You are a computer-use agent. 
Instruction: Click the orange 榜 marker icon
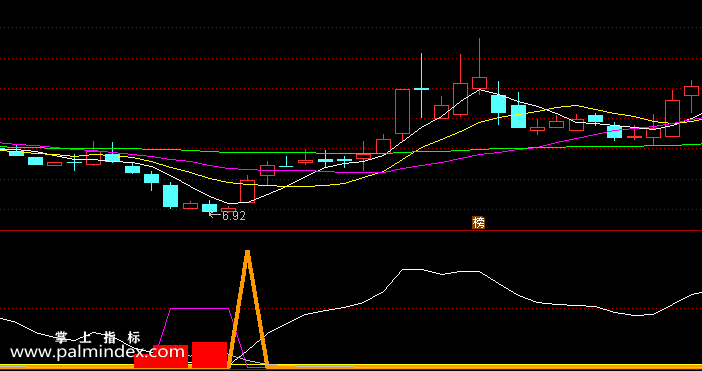[479, 222]
